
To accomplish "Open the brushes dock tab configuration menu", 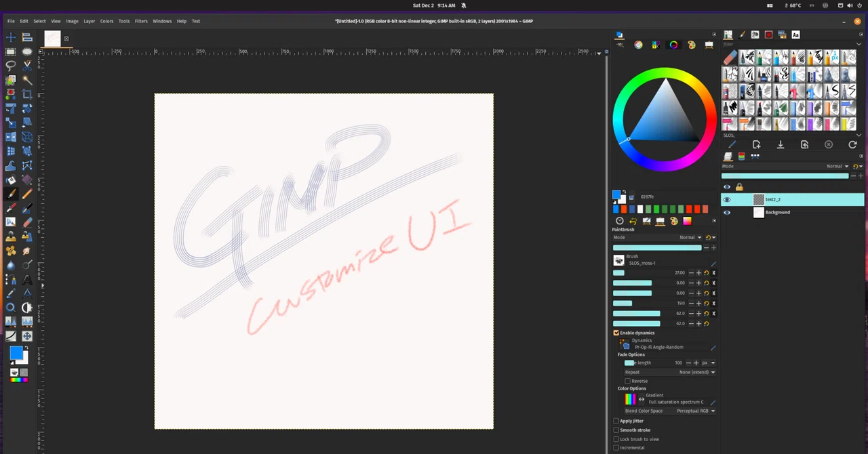I will click(861, 33).
